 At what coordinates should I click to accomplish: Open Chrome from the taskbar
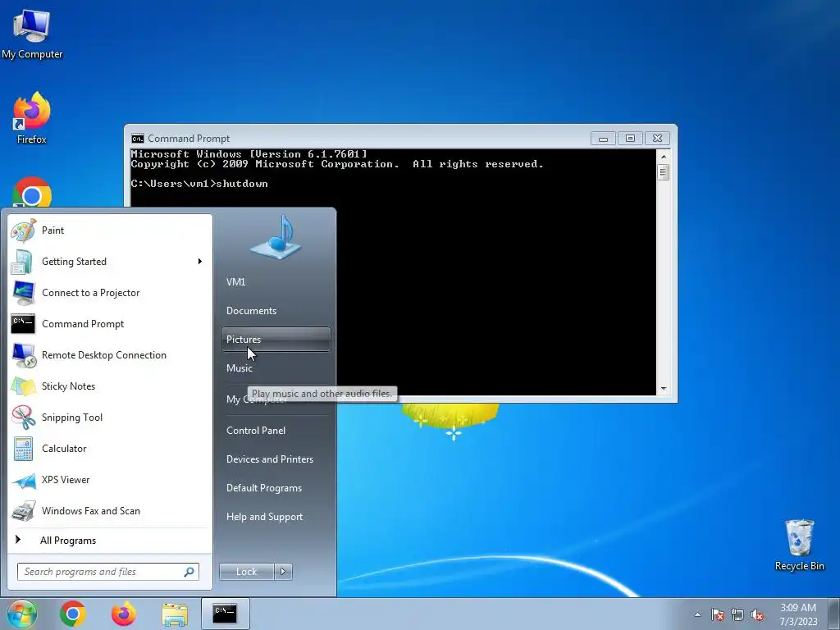(73, 614)
